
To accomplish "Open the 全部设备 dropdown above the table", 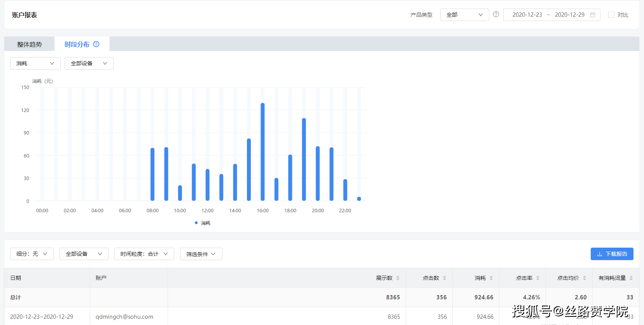I will tap(84, 254).
